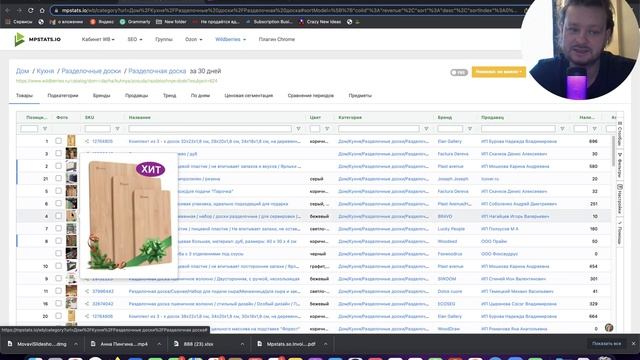The width and height of the screenshot is (640, 360).
Task: Open filter funnel for Продавец column
Action: tap(562, 129)
